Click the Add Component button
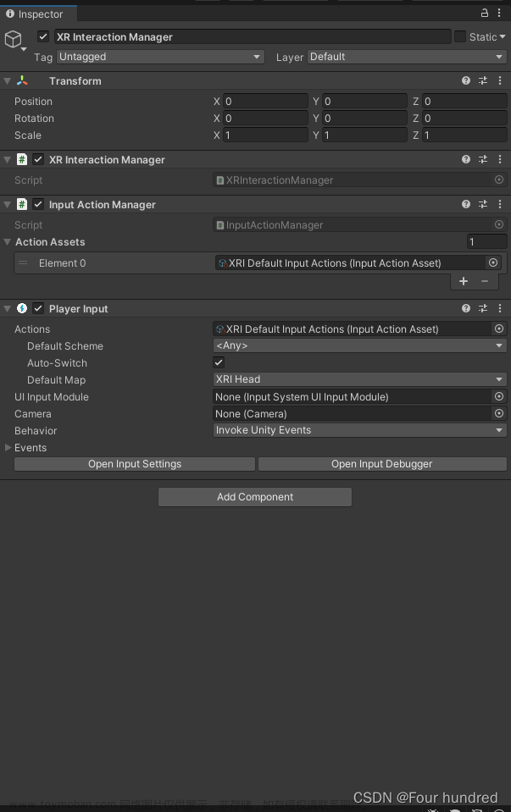 click(x=254, y=497)
